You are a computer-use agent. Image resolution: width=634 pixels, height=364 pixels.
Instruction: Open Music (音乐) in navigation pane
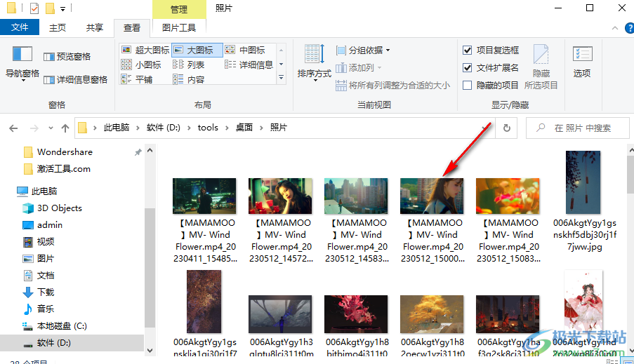[39, 309]
